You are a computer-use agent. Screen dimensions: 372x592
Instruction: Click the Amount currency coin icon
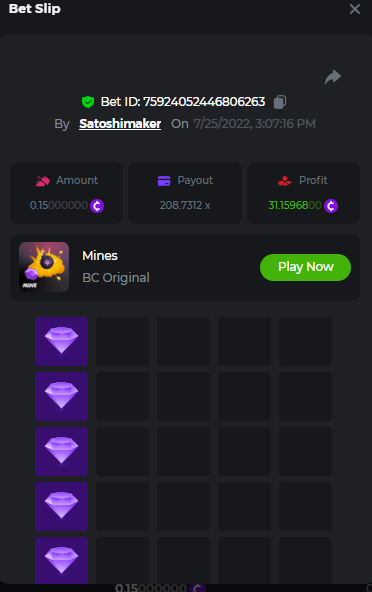[x=97, y=206]
